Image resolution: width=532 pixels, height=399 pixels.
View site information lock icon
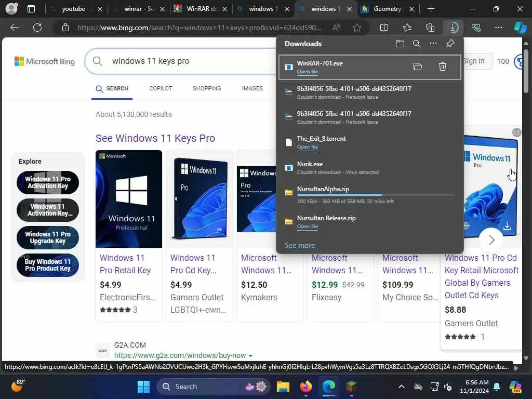coord(65,28)
